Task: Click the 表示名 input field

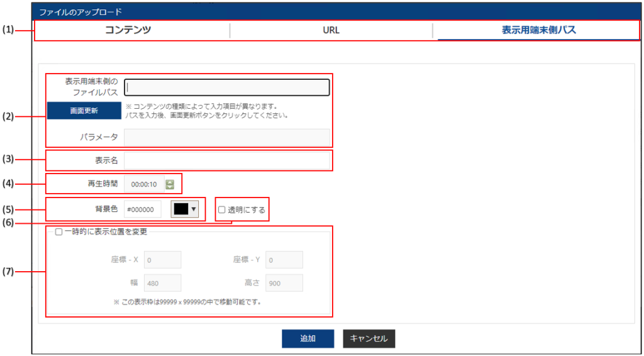Action: pyautogui.click(x=226, y=160)
